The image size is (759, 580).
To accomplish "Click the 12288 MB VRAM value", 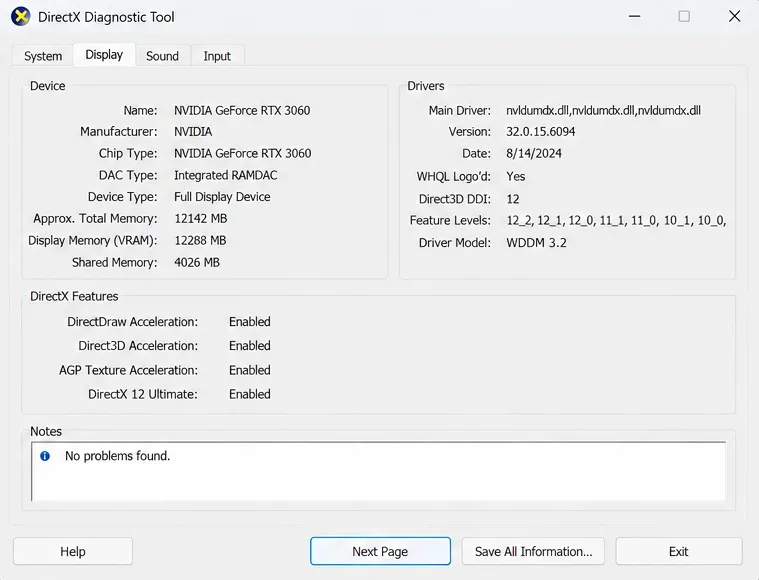I will pyautogui.click(x=200, y=241).
